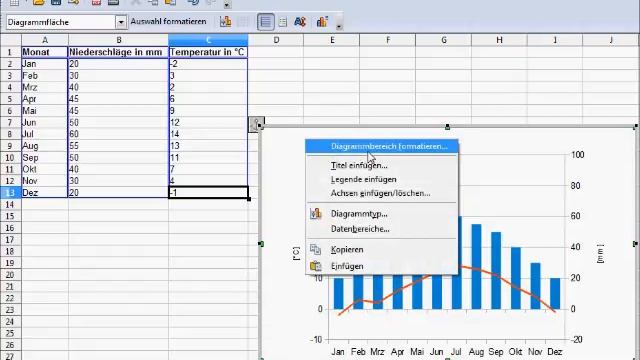Screen dimensions: 640x360
Task: Select column header G
Action: 443,40
